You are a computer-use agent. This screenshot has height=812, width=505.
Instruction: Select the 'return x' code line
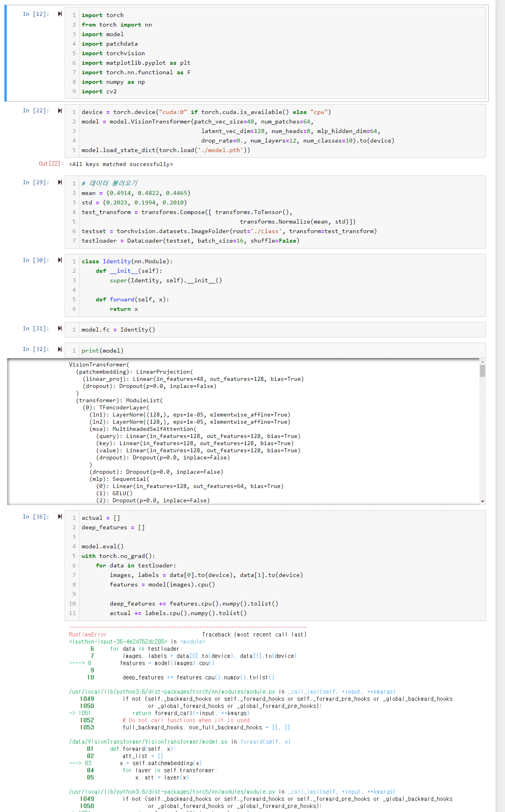pyautogui.click(x=124, y=309)
